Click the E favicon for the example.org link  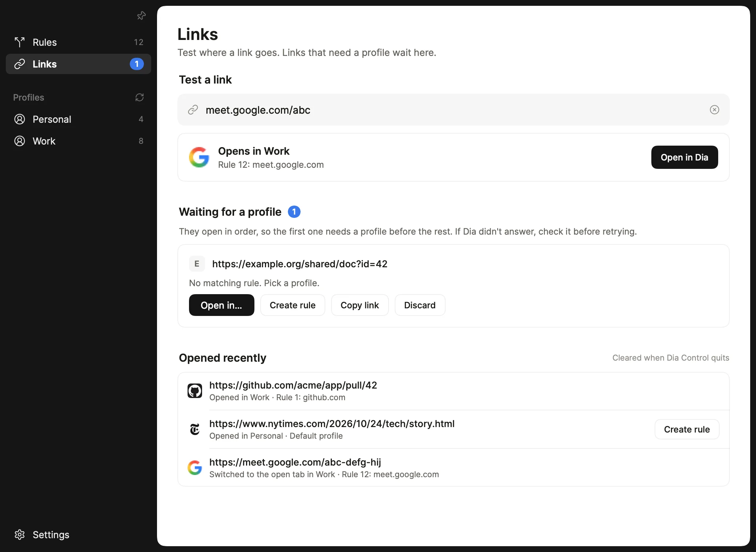(197, 264)
